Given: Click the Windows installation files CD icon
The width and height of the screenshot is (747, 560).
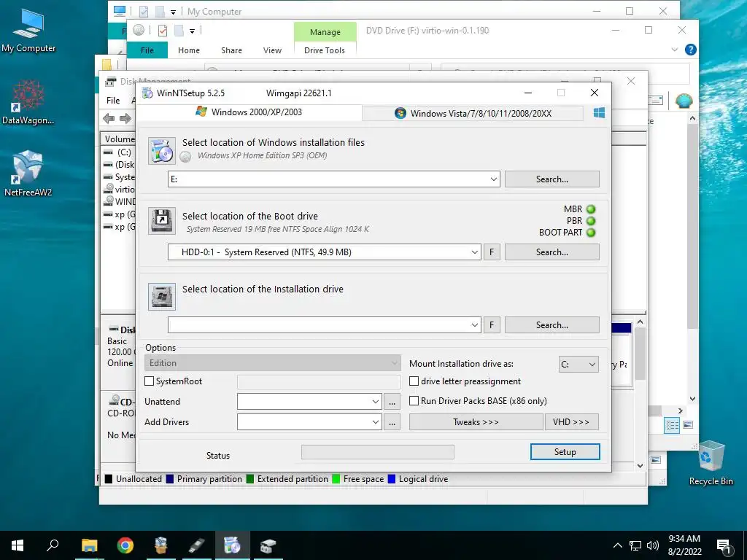Looking at the screenshot, I should tap(161, 151).
